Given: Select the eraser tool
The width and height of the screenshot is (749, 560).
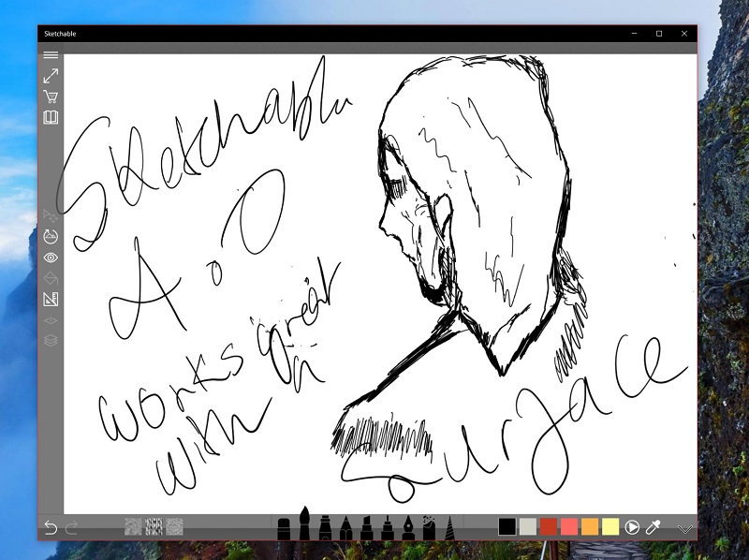Looking at the screenshot, I should [x=284, y=529].
